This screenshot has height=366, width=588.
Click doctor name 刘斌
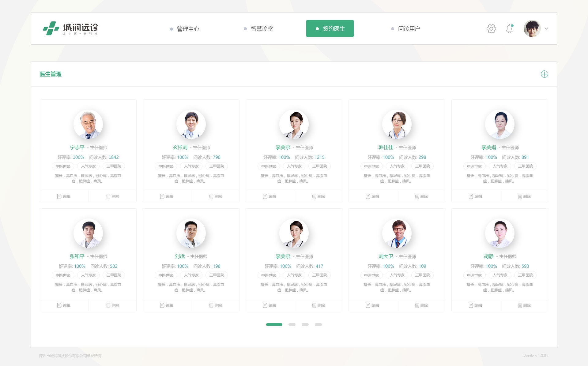[x=180, y=256]
